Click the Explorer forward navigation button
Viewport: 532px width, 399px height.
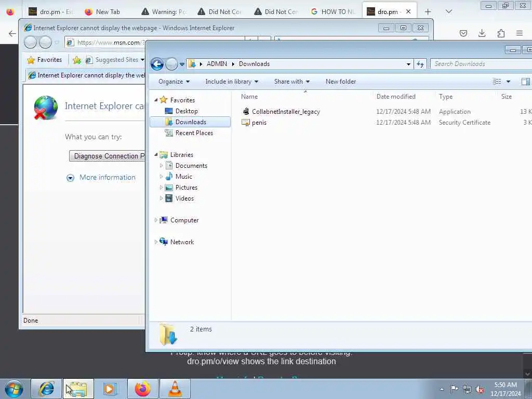pos(171,64)
